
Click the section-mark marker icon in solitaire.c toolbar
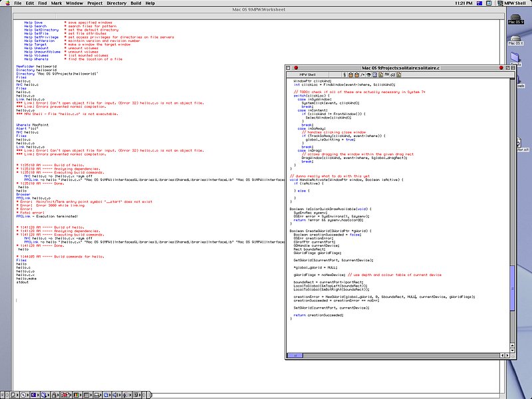point(344,74)
